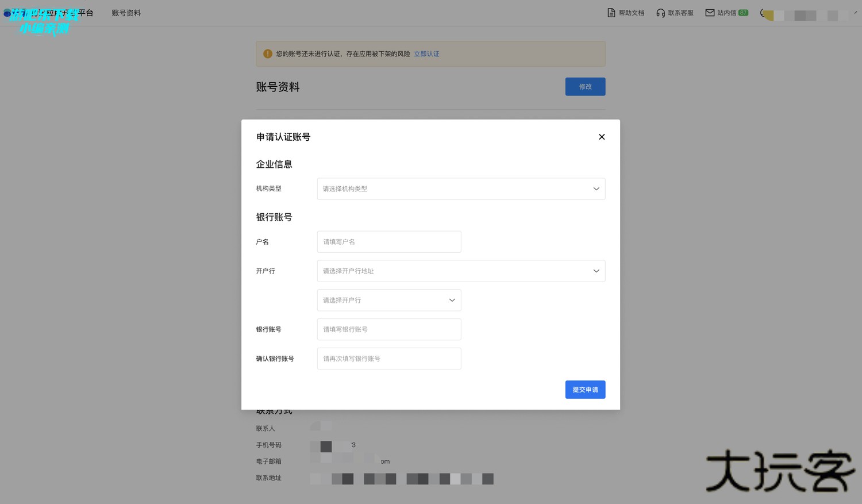
Task: Click the 立即认证 link
Action: click(426, 54)
